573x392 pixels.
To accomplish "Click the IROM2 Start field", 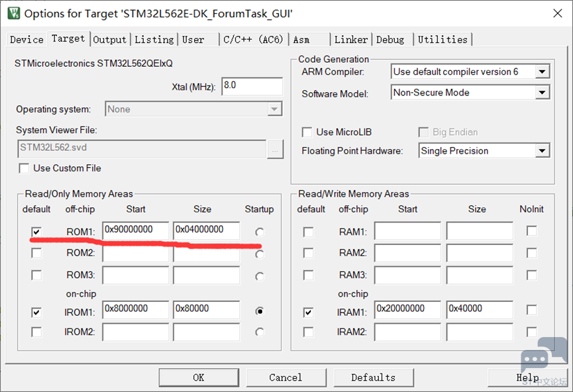I will 136,332.
